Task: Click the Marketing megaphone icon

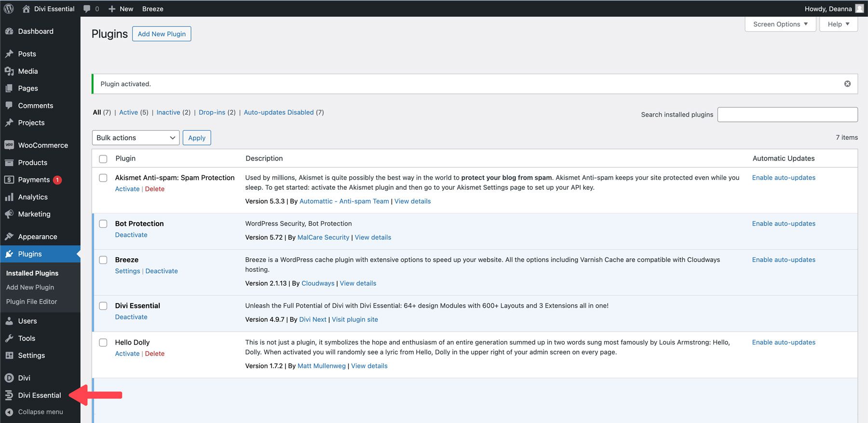Action: point(9,214)
